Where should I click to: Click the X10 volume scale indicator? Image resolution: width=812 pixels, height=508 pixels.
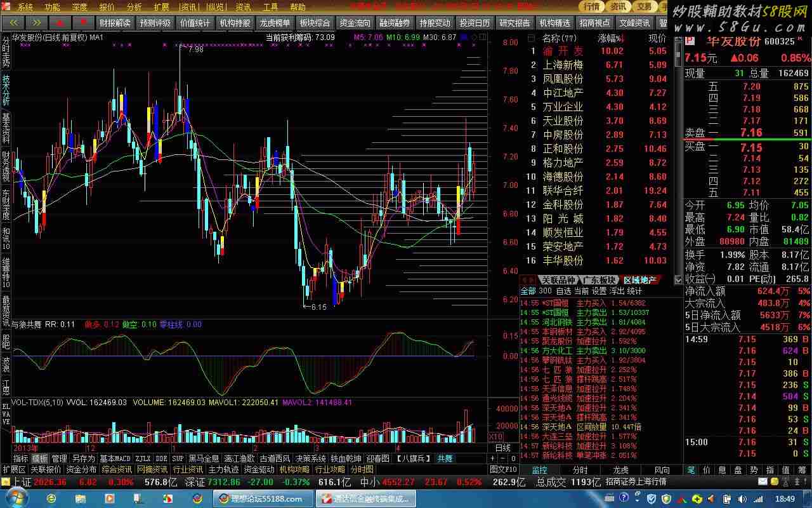click(495, 437)
